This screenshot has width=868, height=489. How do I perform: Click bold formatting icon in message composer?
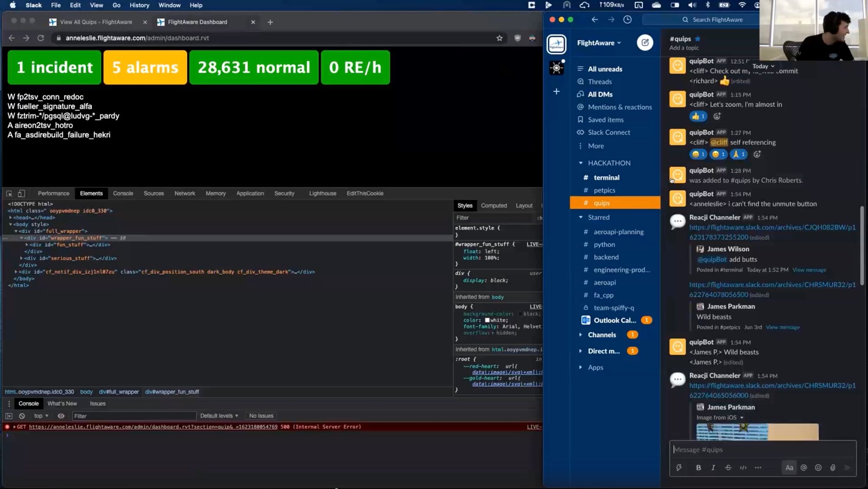[698, 467]
